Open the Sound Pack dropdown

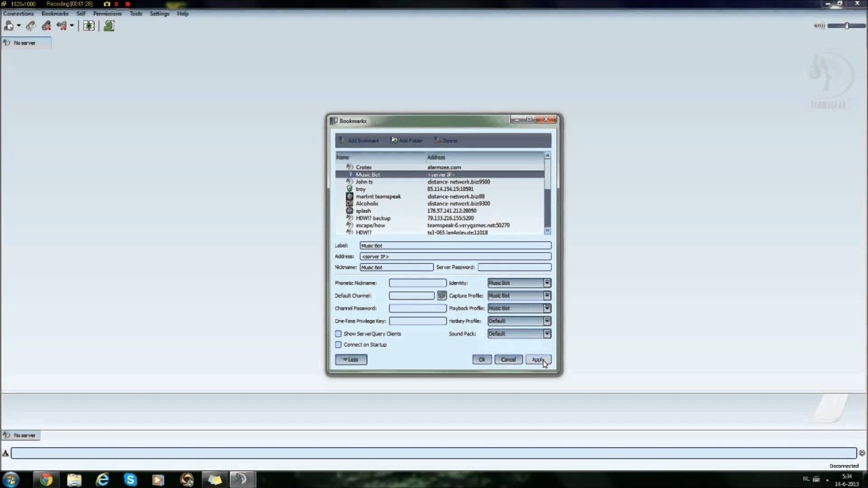click(519, 333)
